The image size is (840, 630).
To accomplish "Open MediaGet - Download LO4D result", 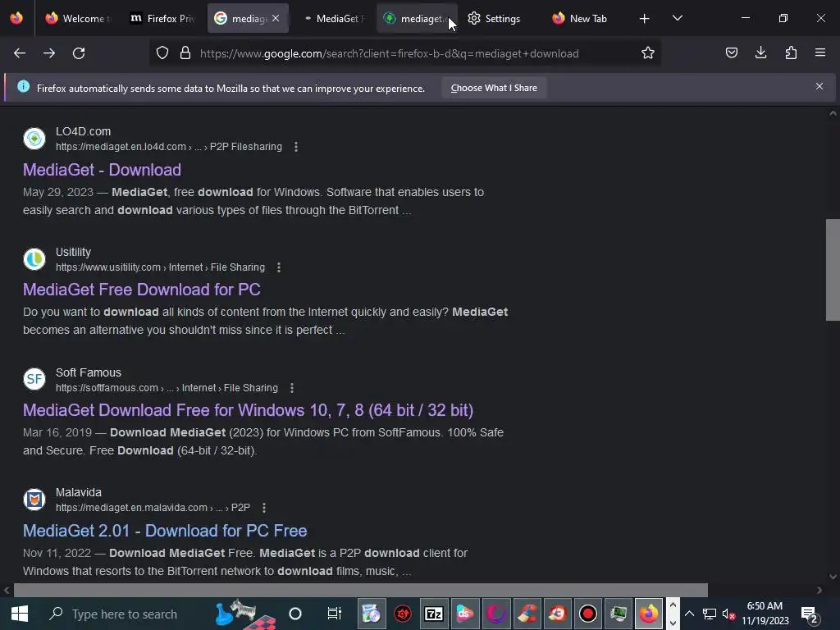I will tap(102, 170).
